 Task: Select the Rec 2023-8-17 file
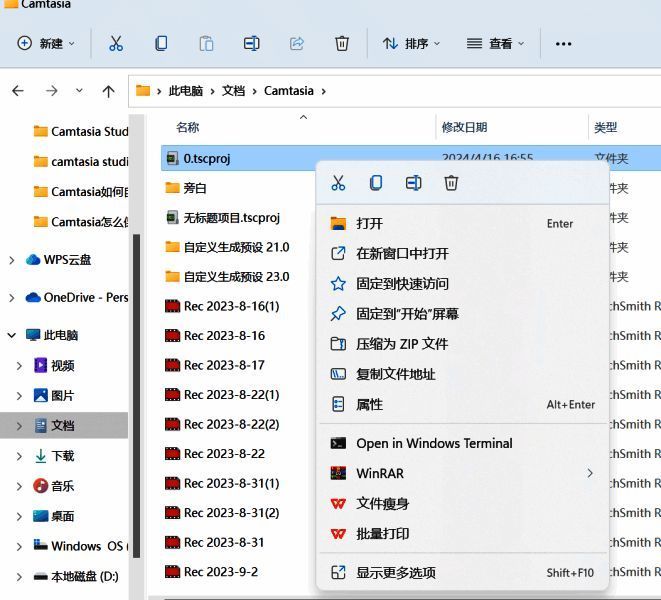coord(215,365)
